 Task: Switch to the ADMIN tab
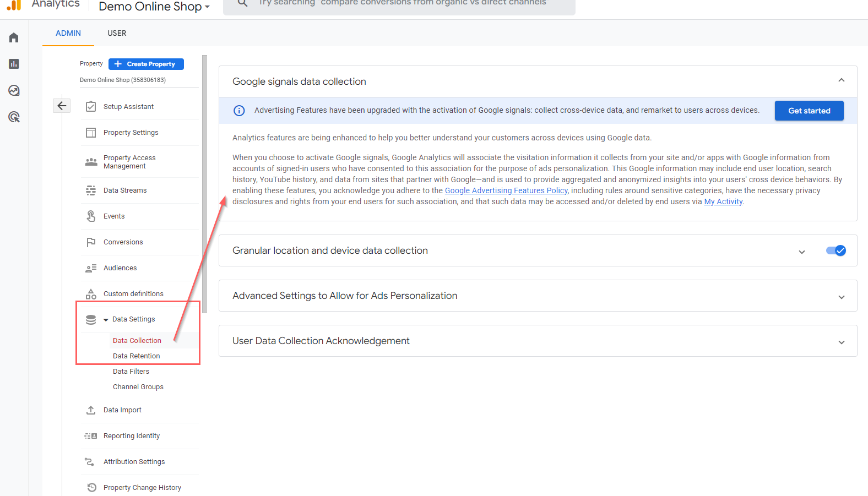(x=68, y=33)
